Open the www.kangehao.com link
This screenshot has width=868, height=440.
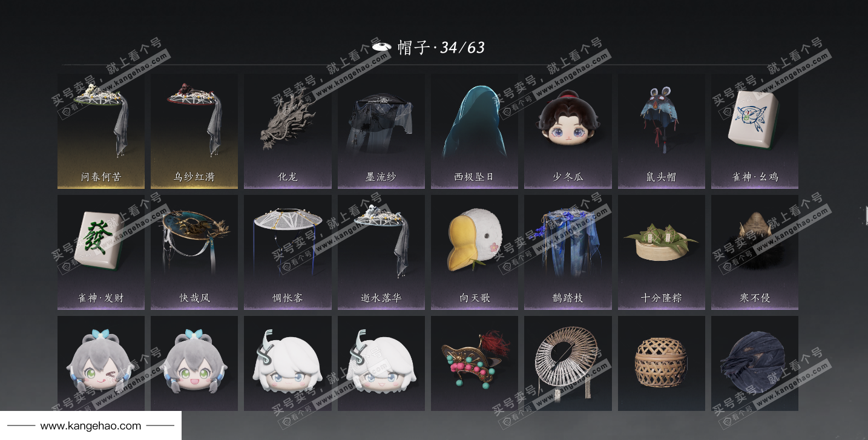tap(91, 425)
